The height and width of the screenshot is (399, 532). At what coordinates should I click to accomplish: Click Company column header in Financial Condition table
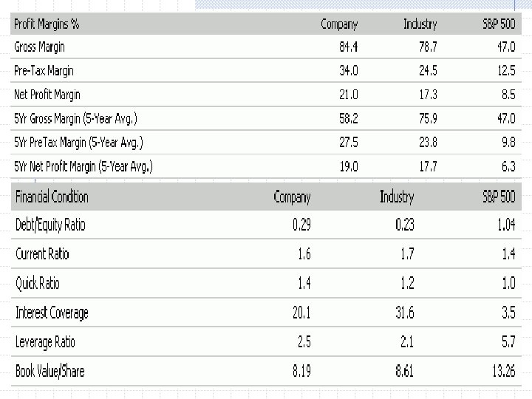coord(292,197)
